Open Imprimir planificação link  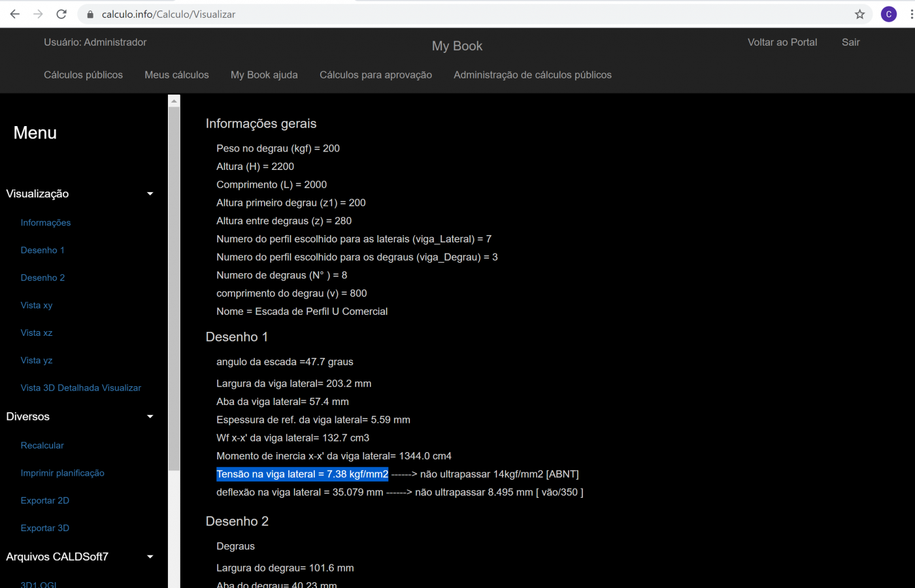click(x=62, y=473)
